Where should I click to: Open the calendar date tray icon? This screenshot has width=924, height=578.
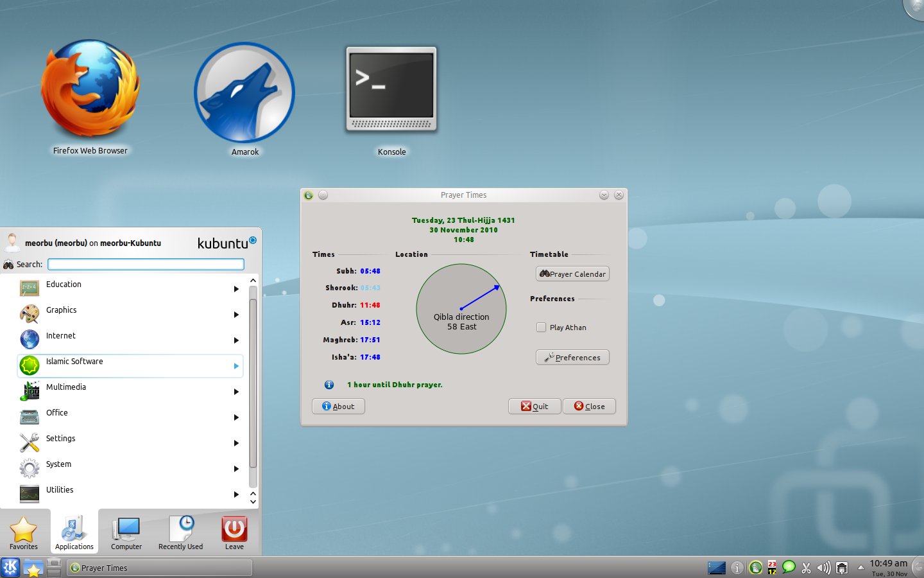point(771,568)
